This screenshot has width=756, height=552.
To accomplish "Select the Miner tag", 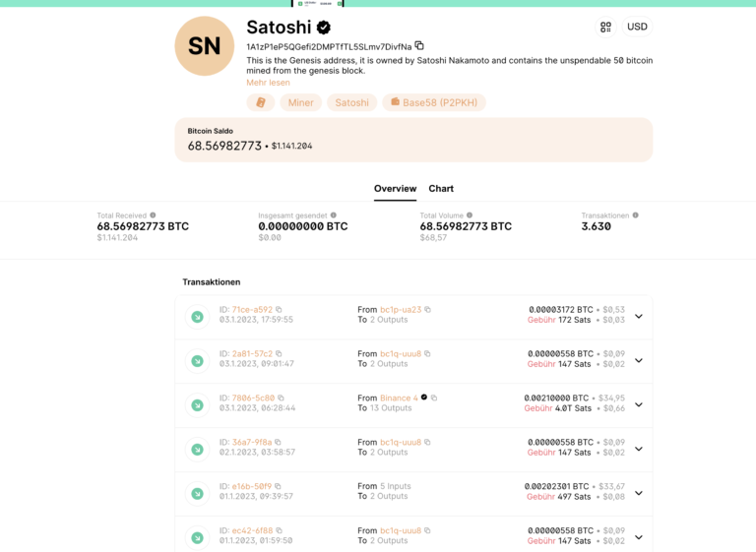I will pos(301,102).
